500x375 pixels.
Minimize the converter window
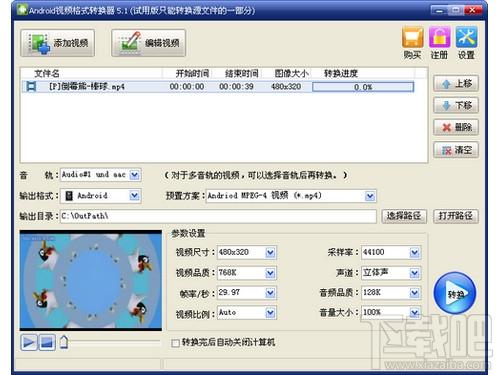point(439,11)
